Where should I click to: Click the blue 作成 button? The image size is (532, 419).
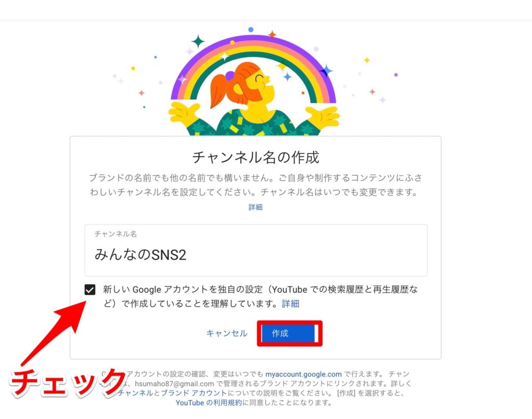point(289,333)
